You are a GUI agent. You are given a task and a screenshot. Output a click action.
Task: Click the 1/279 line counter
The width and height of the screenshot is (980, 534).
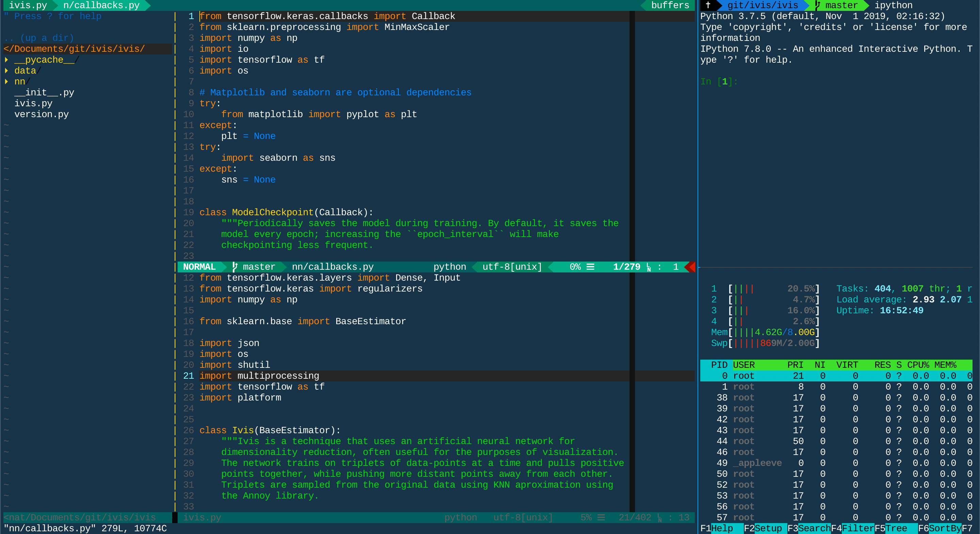point(626,267)
